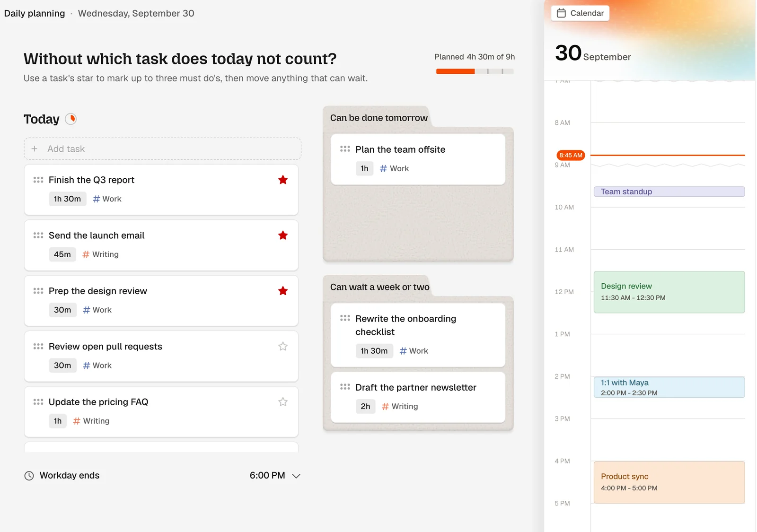The width and height of the screenshot is (757, 532).
Task: Click drag handle of Rewrite the onboarding checklist
Action: point(345,318)
